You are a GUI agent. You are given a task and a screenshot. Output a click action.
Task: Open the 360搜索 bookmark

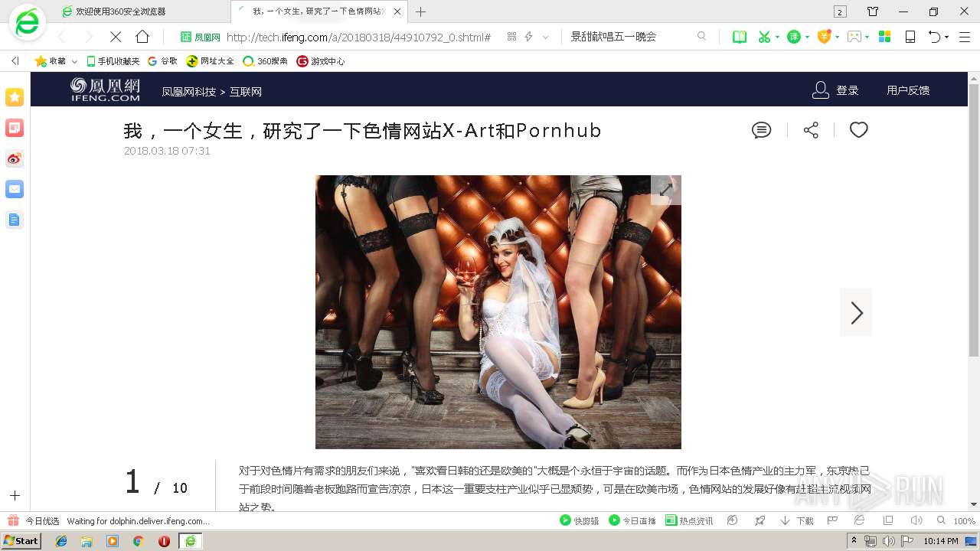pos(265,61)
